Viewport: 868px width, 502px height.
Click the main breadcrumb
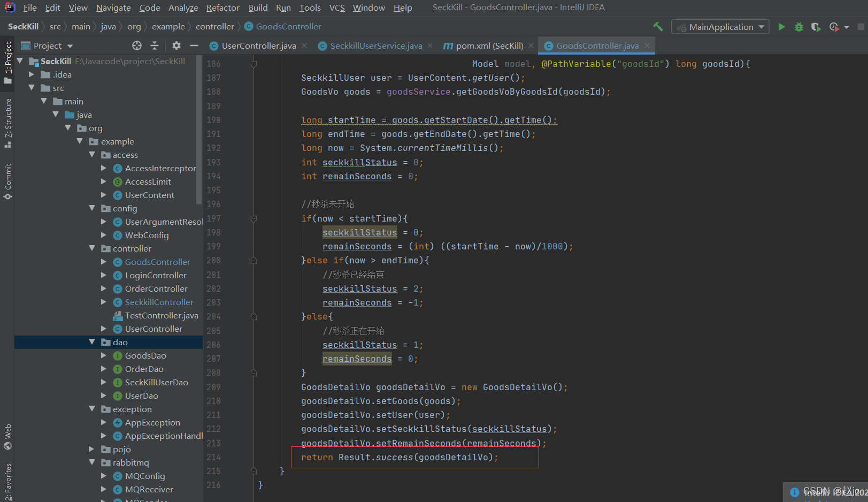[81, 26]
